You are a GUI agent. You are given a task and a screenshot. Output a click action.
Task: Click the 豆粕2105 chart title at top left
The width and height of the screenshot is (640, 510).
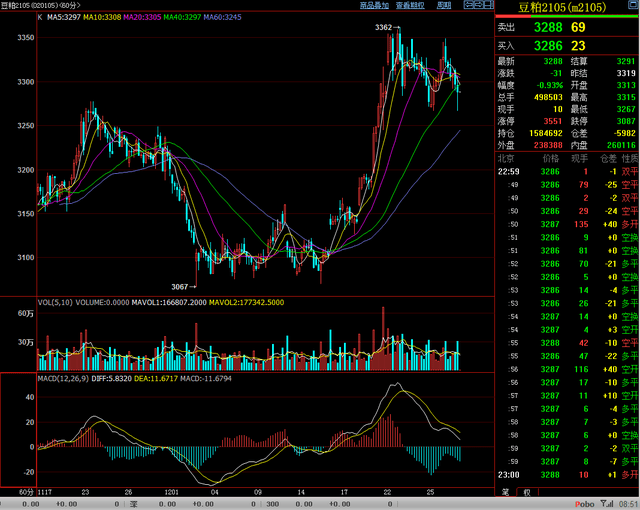[40, 6]
